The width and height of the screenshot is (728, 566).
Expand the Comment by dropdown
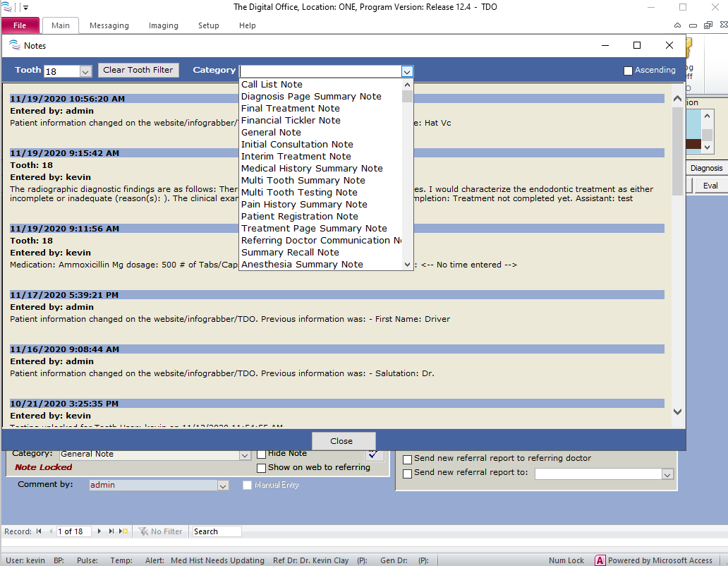(223, 486)
